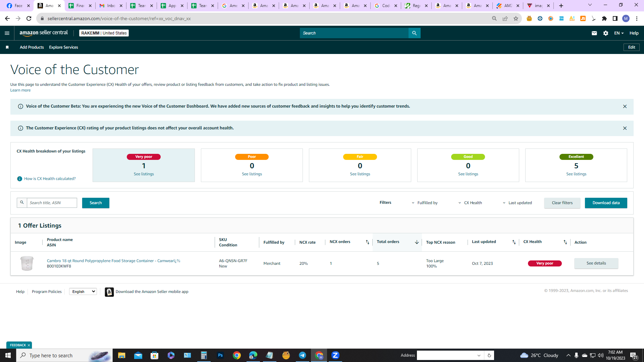Dismiss the CX rating account health banner
Image resolution: width=644 pixels, height=362 pixels.
(x=625, y=128)
